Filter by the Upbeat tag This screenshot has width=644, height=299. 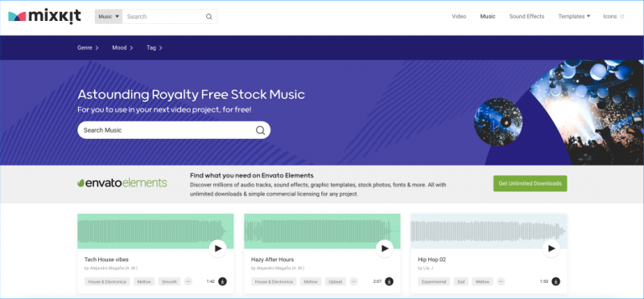(336, 282)
